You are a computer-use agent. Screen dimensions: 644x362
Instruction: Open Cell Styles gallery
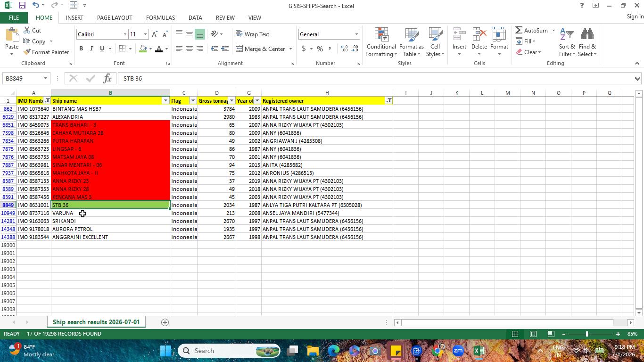pyautogui.click(x=435, y=42)
